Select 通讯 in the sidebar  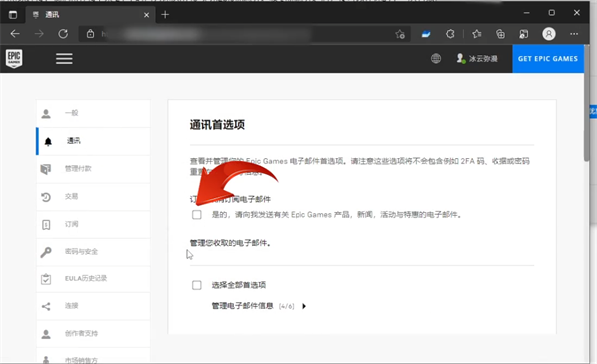(94, 141)
